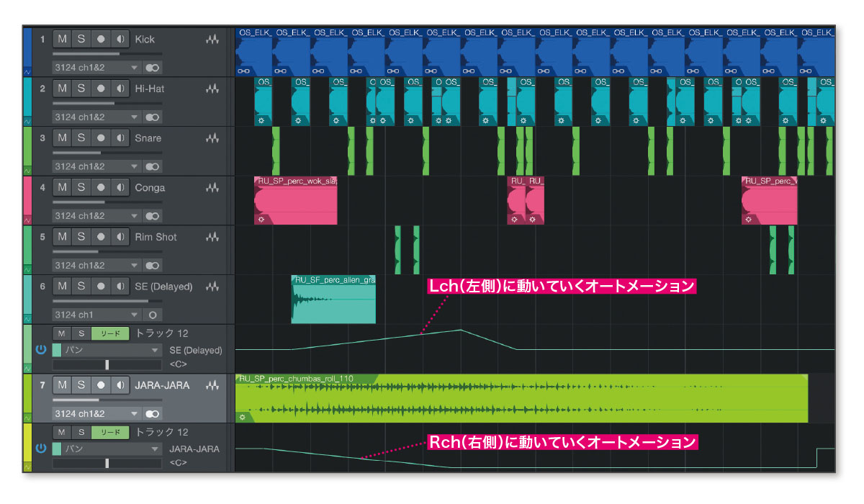Image resolution: width=864 pixels, height=504 pixels.
Task: Arm record on the Kick track
Action: click(101, 39)
